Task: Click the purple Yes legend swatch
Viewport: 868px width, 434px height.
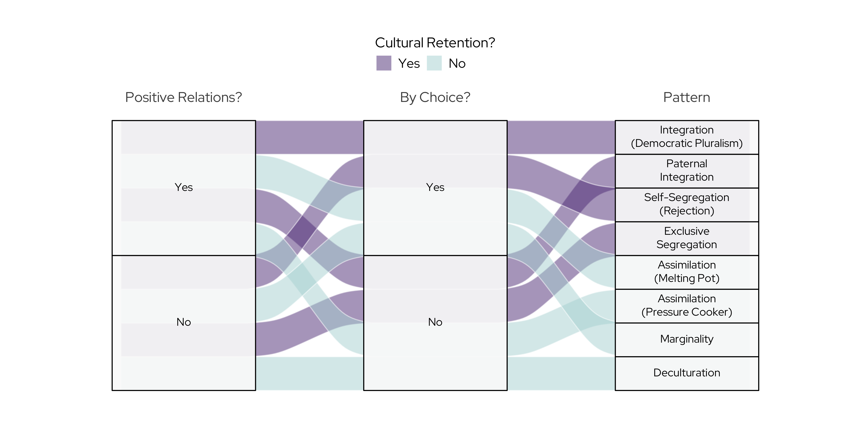Action: click(x=383, y=63)
